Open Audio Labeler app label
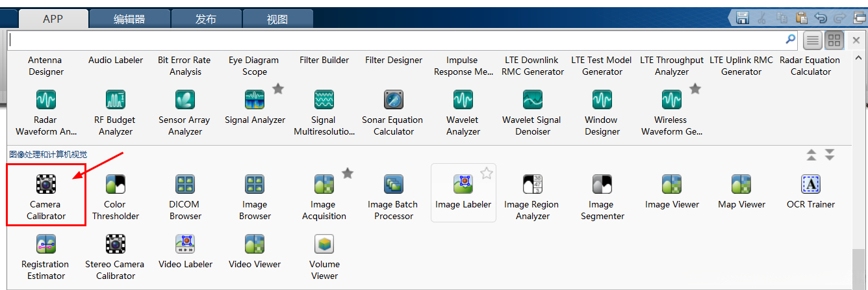Image resolution: width=868 pixels, height=290 pixels. [x=116, y=60]
